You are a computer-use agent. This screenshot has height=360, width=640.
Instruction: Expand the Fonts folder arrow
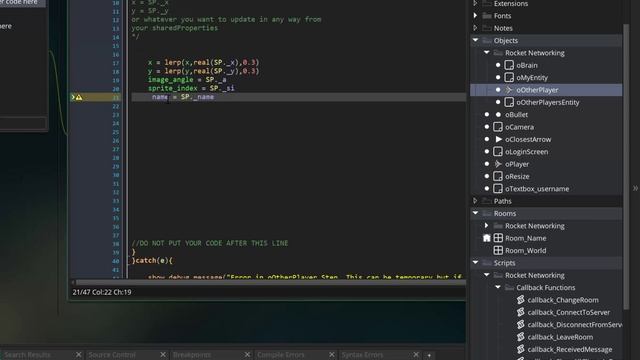pos(476,16)
